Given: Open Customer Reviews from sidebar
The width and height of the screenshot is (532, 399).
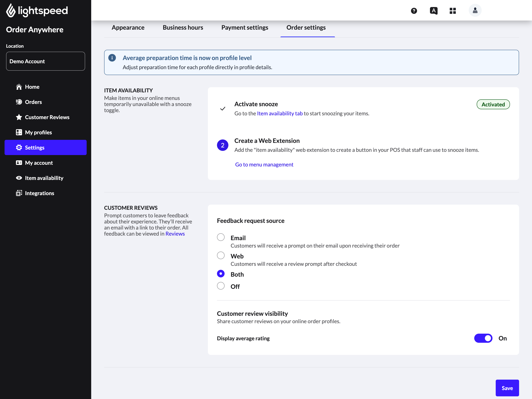Looking at the screenshot, I should pos(47,117).
